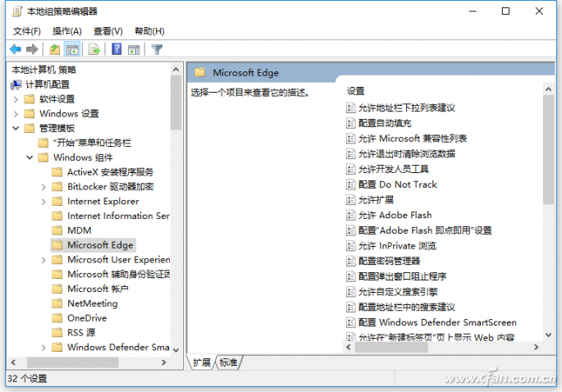Click the Back arrow toolbar icon
The height and width of the screenshot is (392, 562).
click(16, 49)
